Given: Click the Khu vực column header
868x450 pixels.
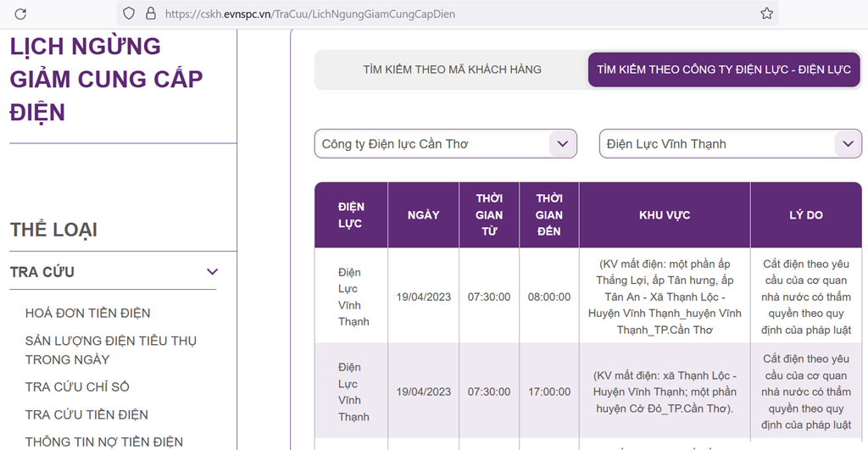Looking at the screenshot, I should [664, 215].
